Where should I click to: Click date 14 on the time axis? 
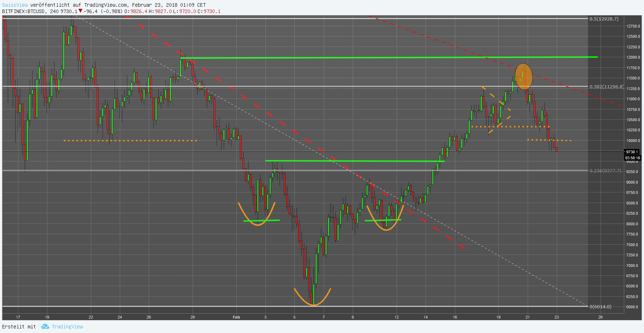(426, 317)
